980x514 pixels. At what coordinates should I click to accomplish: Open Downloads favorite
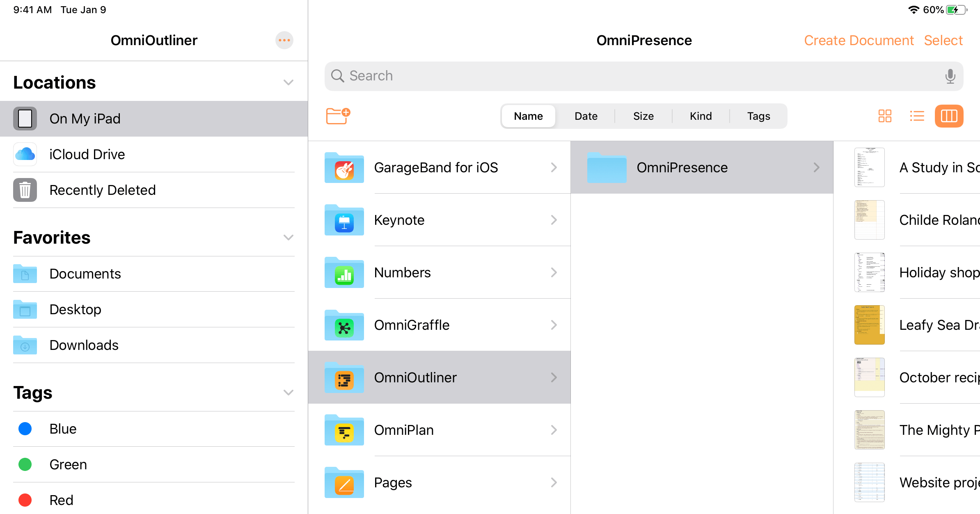coord(154,345)
